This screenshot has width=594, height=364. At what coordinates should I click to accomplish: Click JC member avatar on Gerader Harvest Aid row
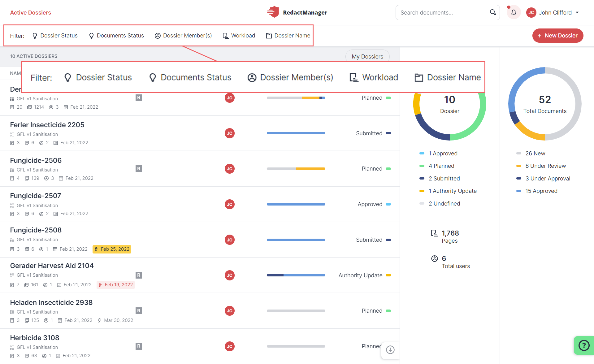tap(229, 275)
